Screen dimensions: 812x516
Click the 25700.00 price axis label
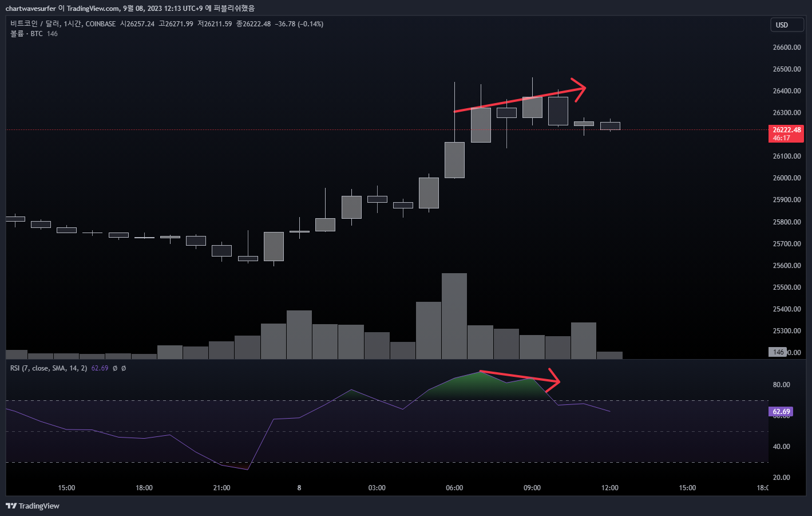(787, 244)
